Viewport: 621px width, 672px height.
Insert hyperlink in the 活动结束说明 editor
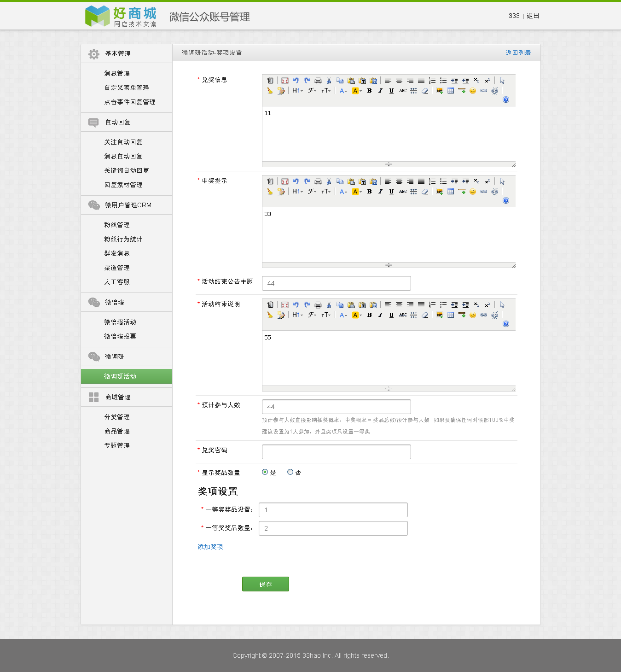484,315
